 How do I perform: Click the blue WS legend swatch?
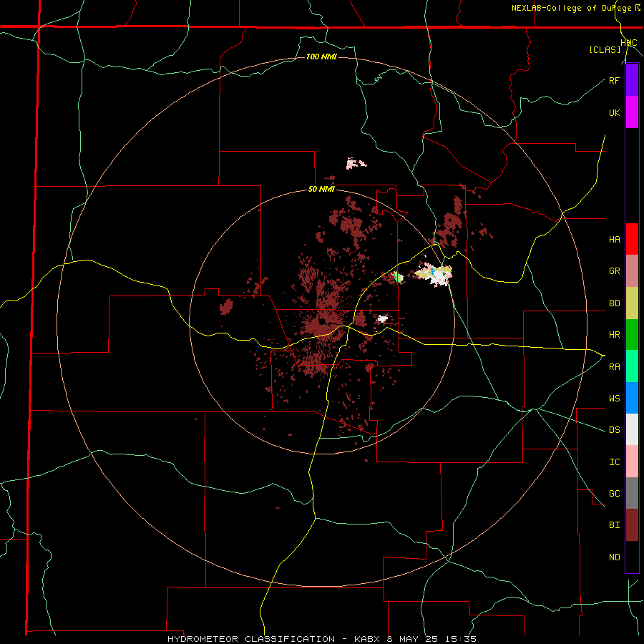tap(632, 398)
